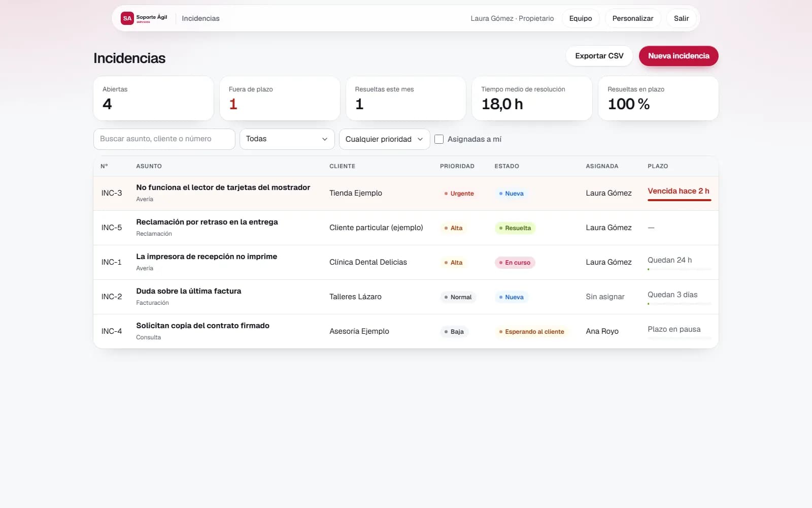Click the Normal priority badge on INC-2
812x508 pixels.
pos(458,297)
